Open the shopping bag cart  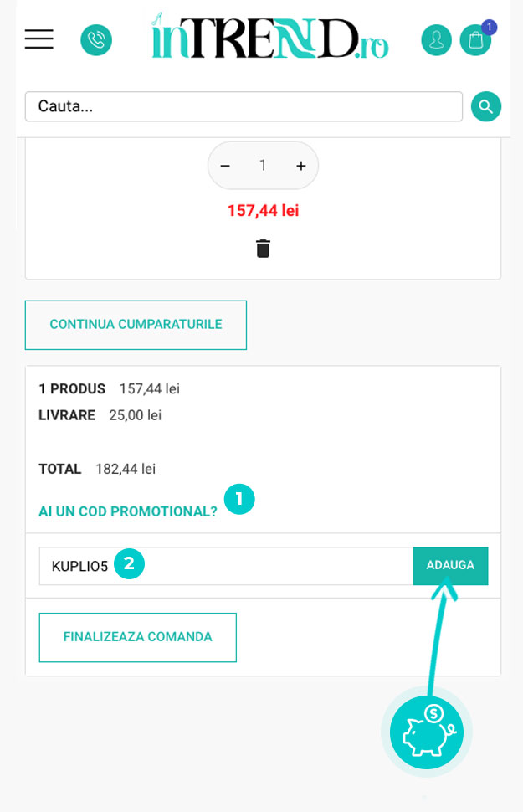(x=474, y=41)
